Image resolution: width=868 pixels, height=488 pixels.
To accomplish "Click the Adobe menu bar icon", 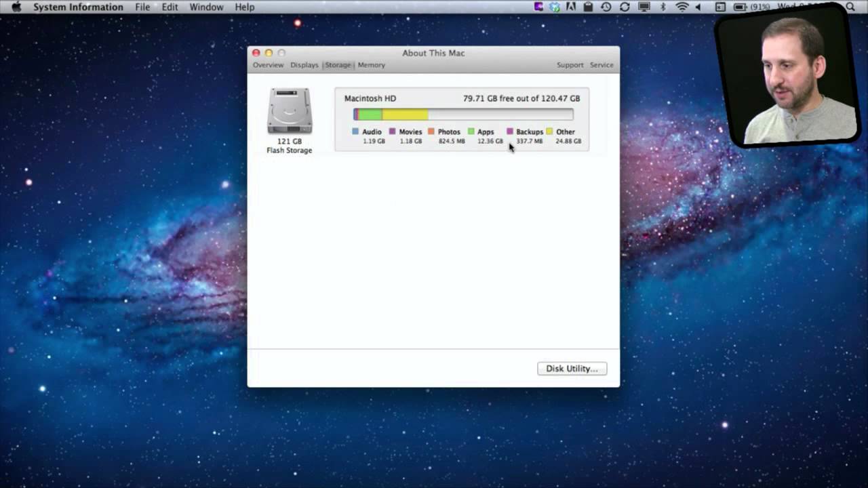I will (572, 7).
